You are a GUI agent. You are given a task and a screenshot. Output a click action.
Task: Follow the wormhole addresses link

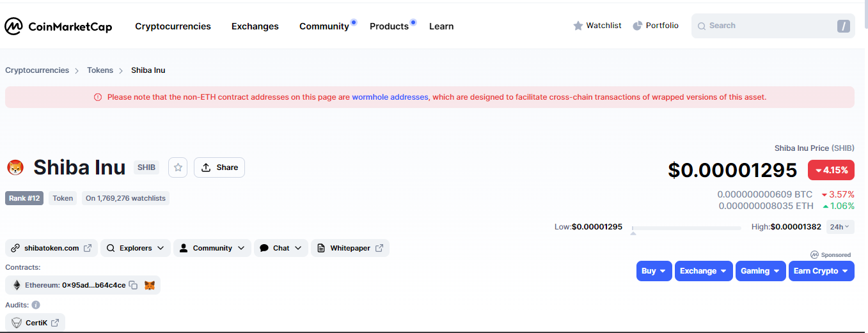click(x=390, y=97)
